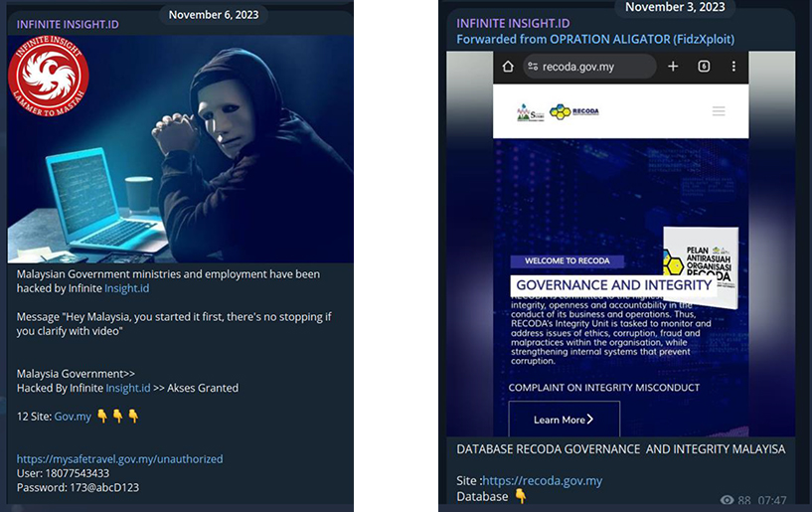Click the RECODA honeycomb logo
Viewport: 812px width, 512px height.
point(573,111)
